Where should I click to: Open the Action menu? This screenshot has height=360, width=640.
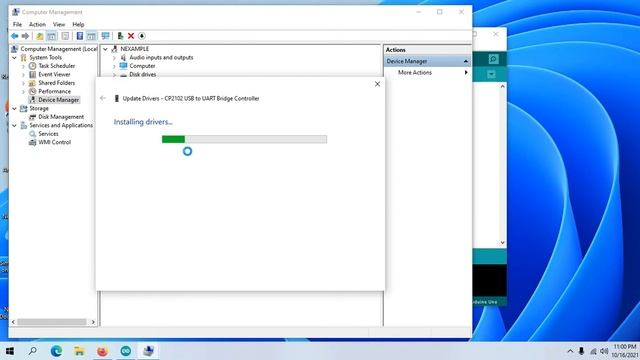pos(37,24)
